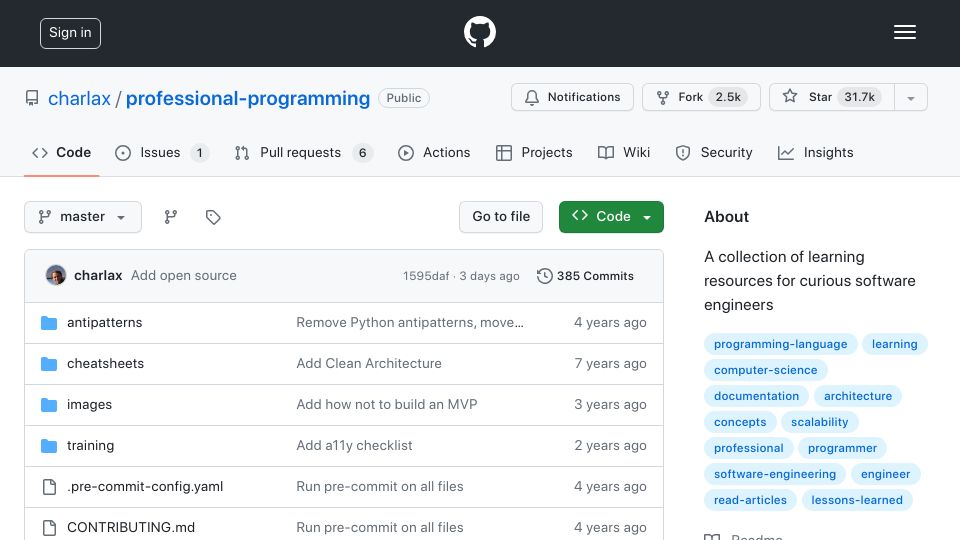Image resolution: width=960 pixels, height=540 pixels.
Task: Open the Actions tab
Action: click(434, 152)
